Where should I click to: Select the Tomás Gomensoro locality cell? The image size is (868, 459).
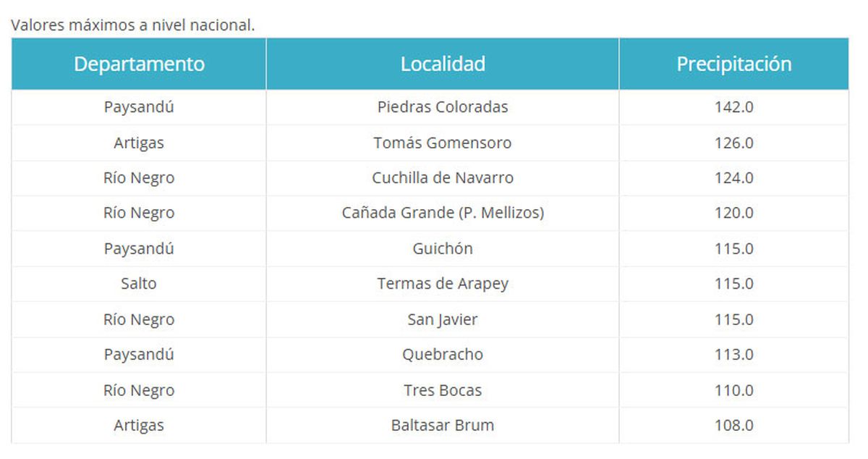(443, 143)
